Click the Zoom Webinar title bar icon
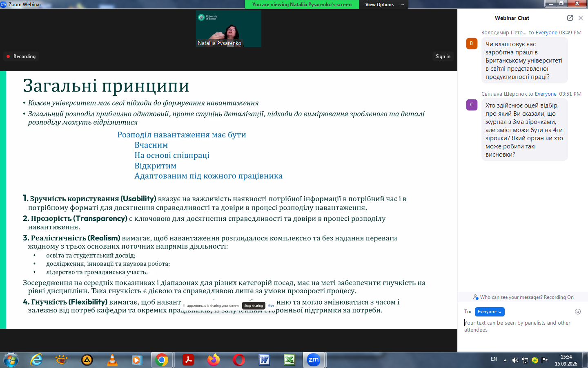The height and width of the screenshot is (368, 588). point(3,4)
